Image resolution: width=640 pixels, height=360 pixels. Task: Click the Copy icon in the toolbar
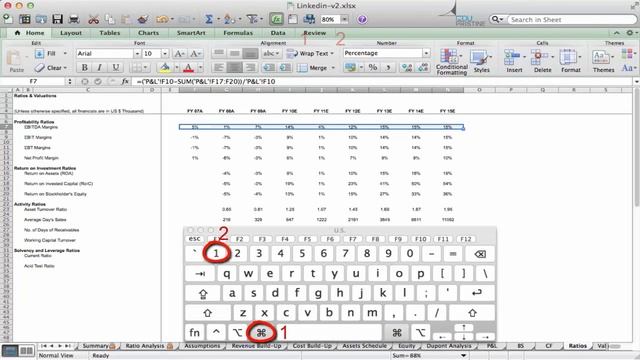[x=110, y=19]
